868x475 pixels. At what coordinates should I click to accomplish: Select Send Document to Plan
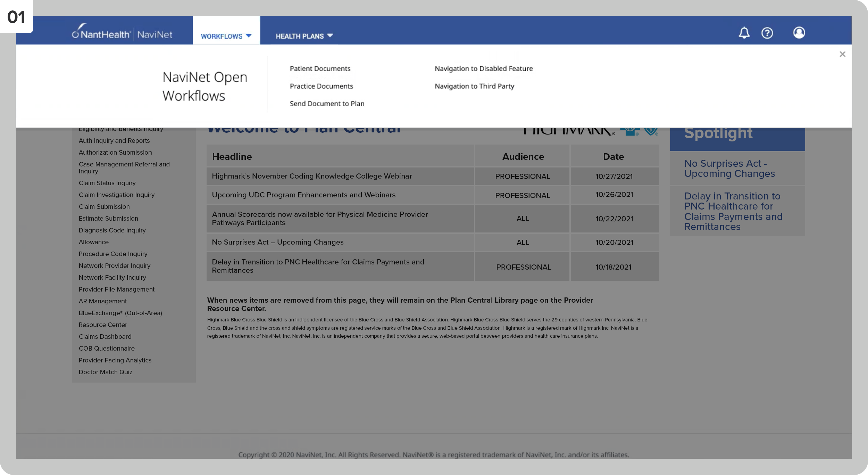327,104
